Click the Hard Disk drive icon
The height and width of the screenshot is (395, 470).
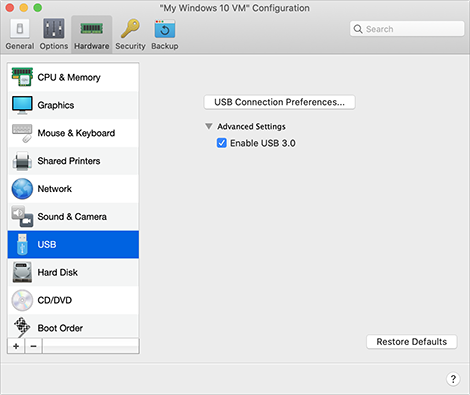click(22, 272)
